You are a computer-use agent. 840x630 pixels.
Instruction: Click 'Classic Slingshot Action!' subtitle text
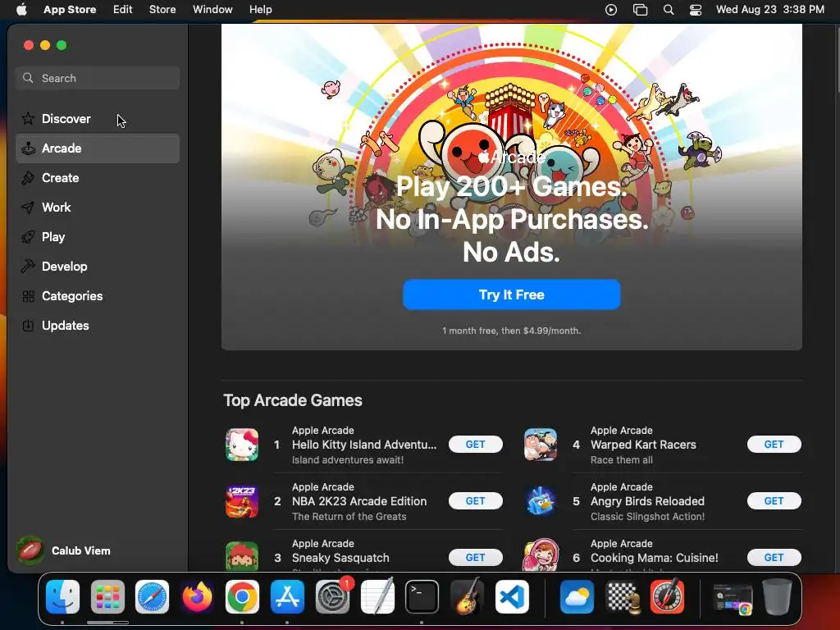(x=648, y=517)
